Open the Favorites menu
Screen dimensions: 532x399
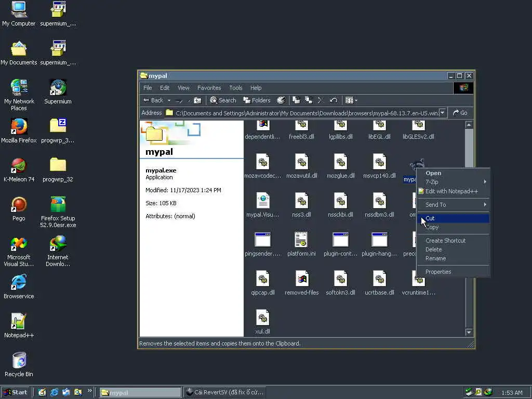(209, 88)
